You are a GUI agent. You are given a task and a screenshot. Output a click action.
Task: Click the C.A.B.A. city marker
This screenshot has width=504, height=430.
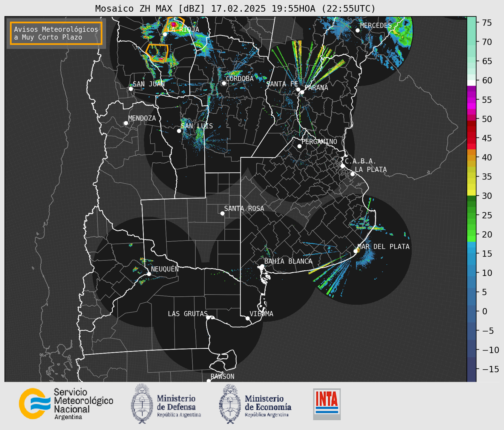pyautogui.click(x=343, y=166)
